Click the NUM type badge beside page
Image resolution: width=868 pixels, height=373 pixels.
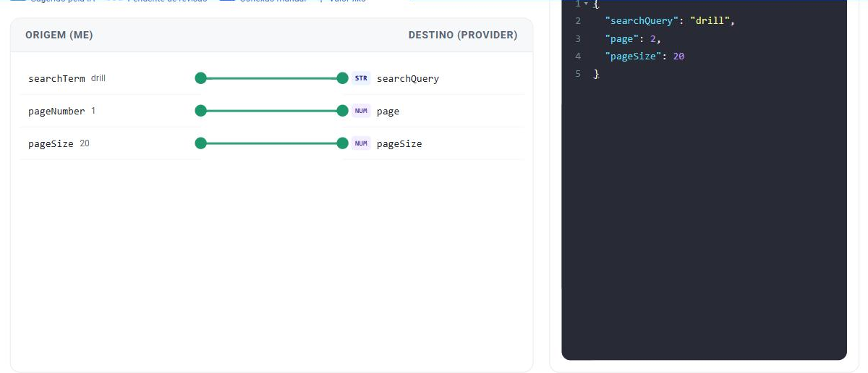click(x=361, y=111)
